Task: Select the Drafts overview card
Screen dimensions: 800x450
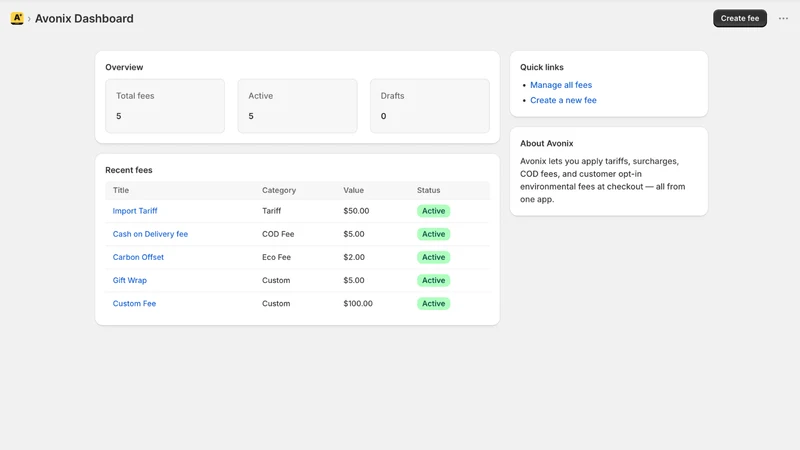Action: (430, 106)
